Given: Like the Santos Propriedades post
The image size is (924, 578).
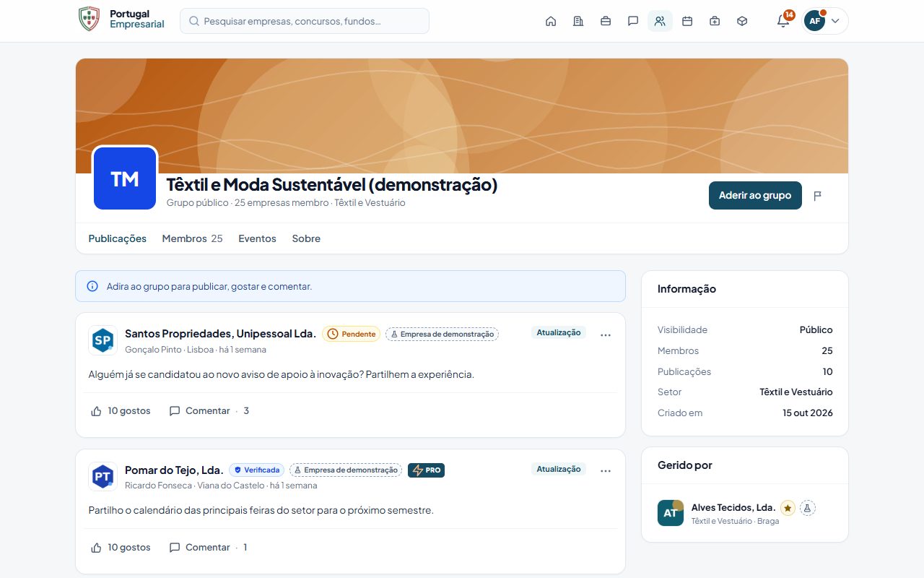Looking at the screenshot, I should 121,411.
